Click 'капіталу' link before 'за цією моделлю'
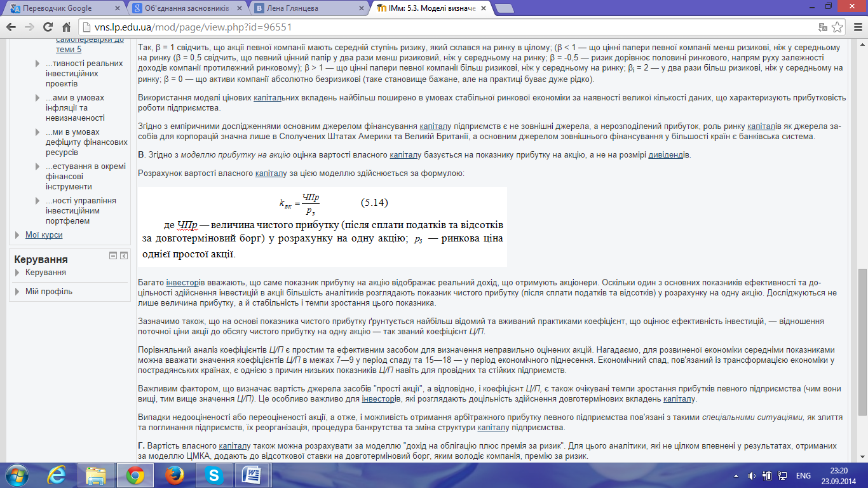The height and width of the screenshot is (488, 868). (270, 173)
